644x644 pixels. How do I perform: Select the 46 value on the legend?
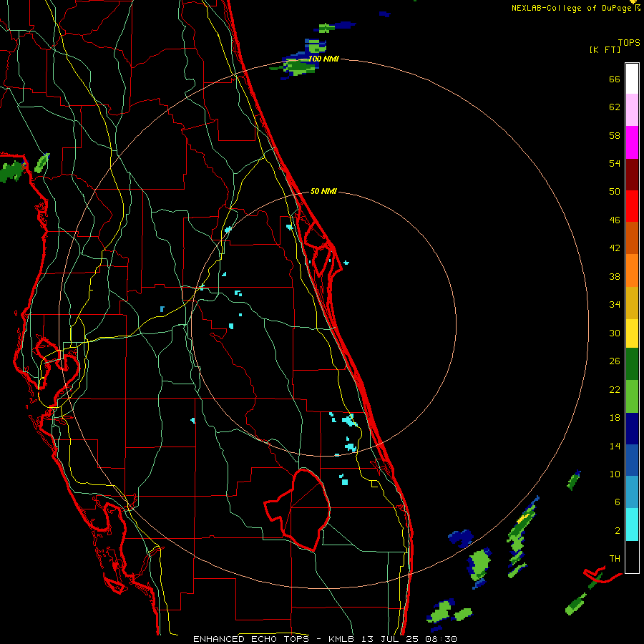[615, 220]
